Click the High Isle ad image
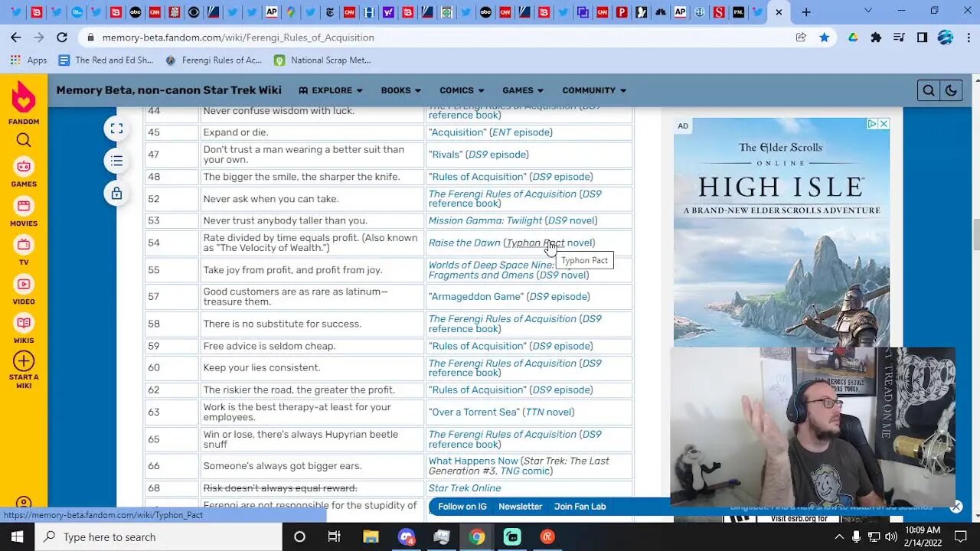The image size is (980, 551). pos(782,233)
